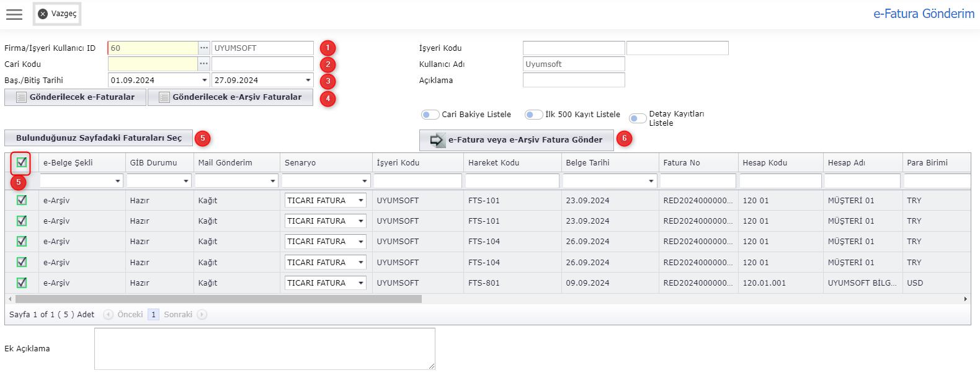Screen dimensions: 980x373
Task: Open the hamburger menu icon
Action: (x=14, y=14)
